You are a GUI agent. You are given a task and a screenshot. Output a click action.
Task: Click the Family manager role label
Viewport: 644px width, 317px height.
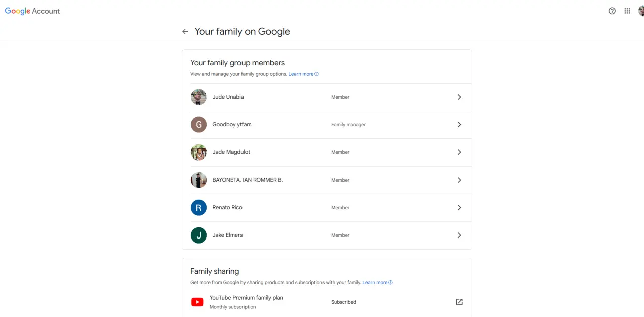pyautogui.click(x=348, y=125)
